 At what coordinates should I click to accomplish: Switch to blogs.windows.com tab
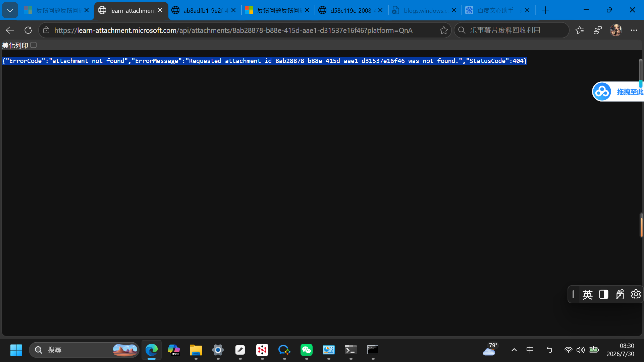(425, 10)
